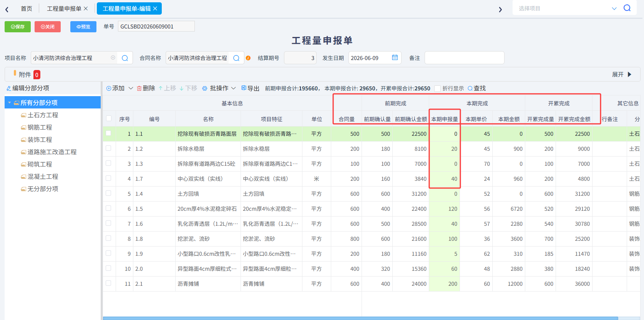644x320 pixels.
Task: Toggle the 折行显示 checkbox
Action: 437,88
